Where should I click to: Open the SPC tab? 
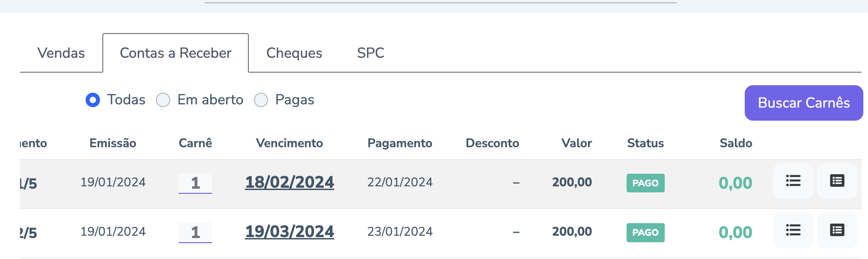[x=370, y=53]
